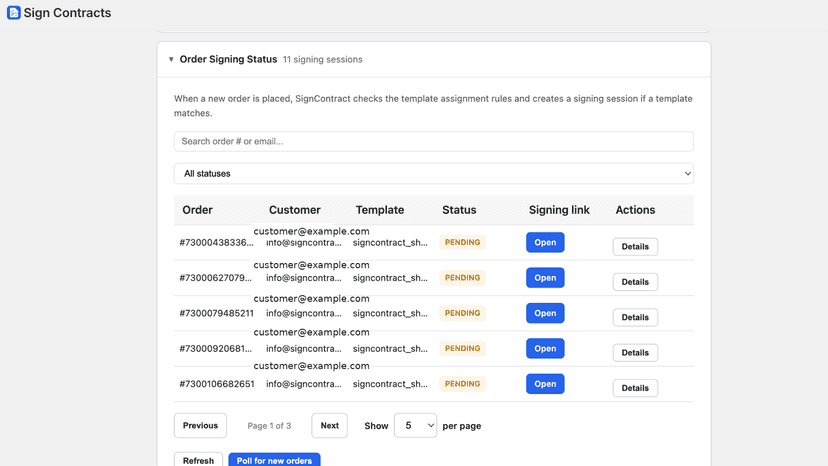Screen dimensions: 828x466
Task: Focus the Search order # or email field
Action: point(434,142)
